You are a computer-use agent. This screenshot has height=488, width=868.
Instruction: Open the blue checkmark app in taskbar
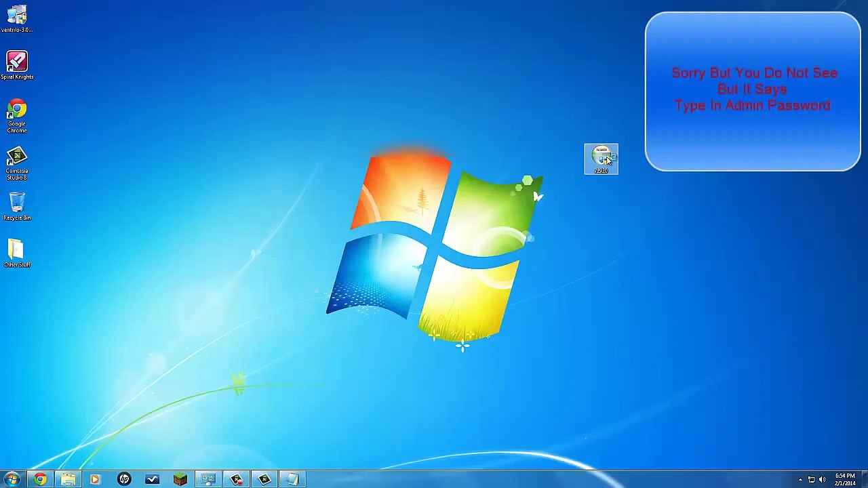click(152, 479)
